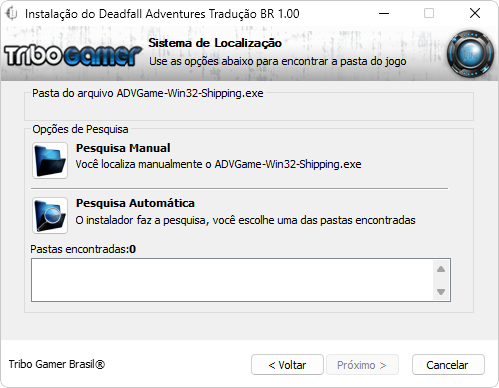499x388 pixels.
Task: Start the Pesquisa Automática magnifier folder icon
Action: [x=50, y=215]
